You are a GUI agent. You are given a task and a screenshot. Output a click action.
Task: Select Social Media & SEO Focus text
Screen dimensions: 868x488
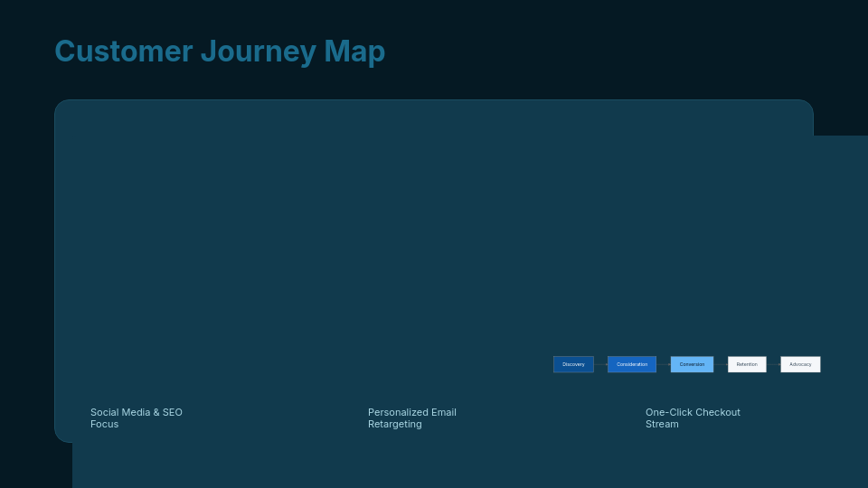click(x=137, y=418)
